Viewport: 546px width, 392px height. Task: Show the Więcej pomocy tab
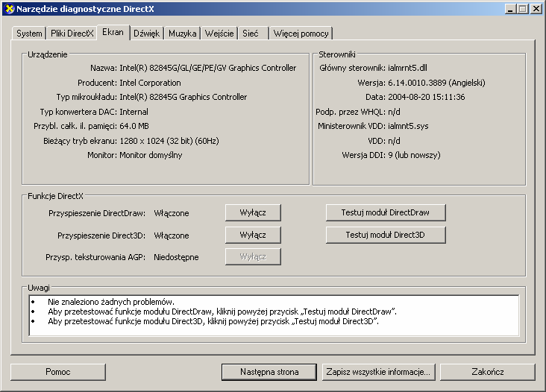coord(301,34)
